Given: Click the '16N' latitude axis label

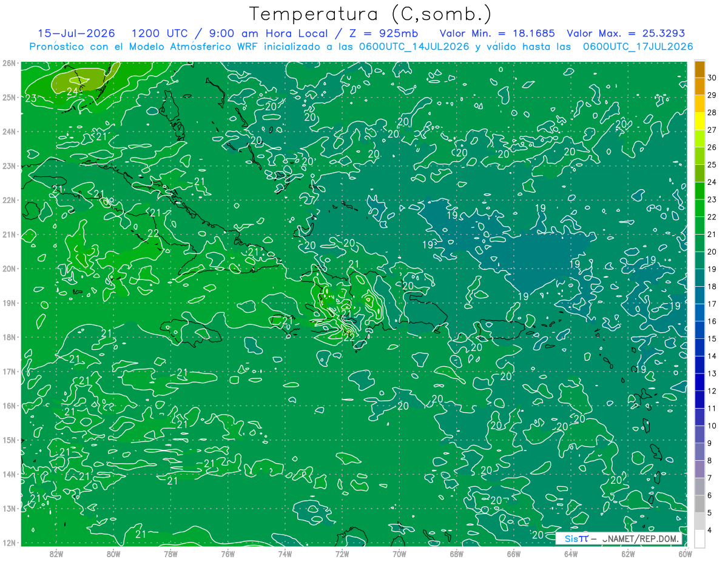Looking at the screenshot, I should [x=9, y=406].
